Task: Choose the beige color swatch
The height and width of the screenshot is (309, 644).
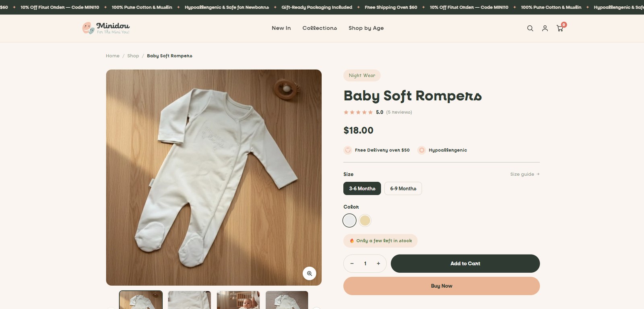Action: 365,220
